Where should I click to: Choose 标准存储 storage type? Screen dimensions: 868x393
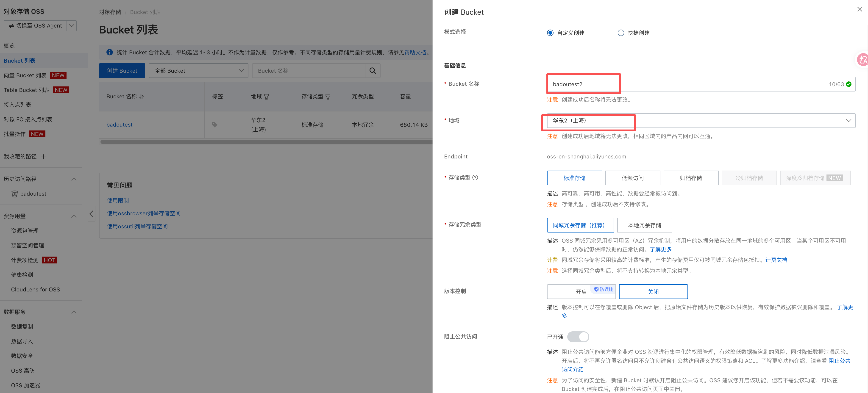coord(574,178)
